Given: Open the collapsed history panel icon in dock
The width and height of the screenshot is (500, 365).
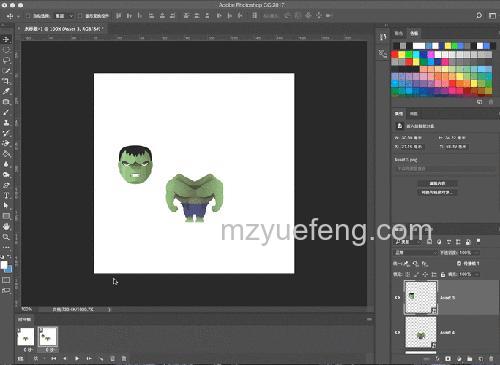Looking at the screenshot, I should (383, 37).
